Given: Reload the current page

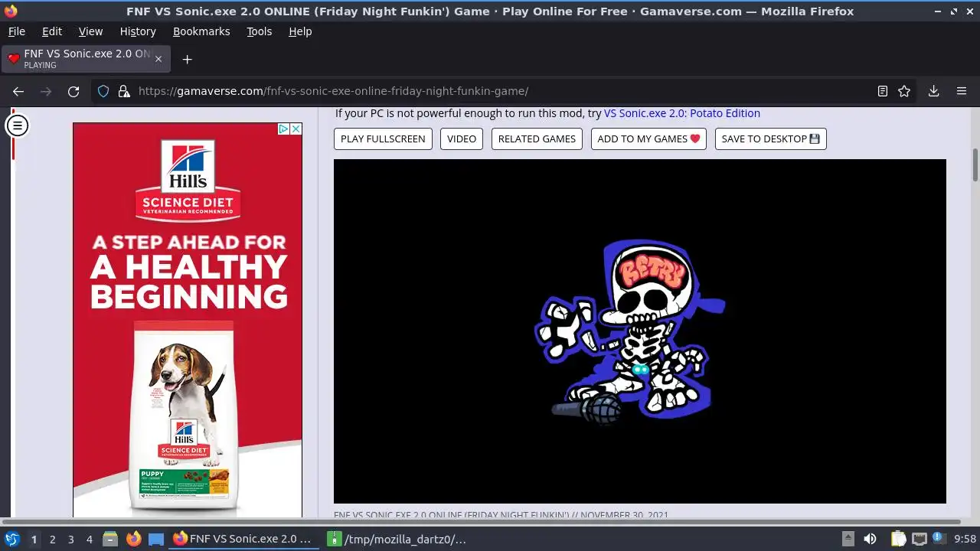Looking at the screenshot, I should coord(73,91).
